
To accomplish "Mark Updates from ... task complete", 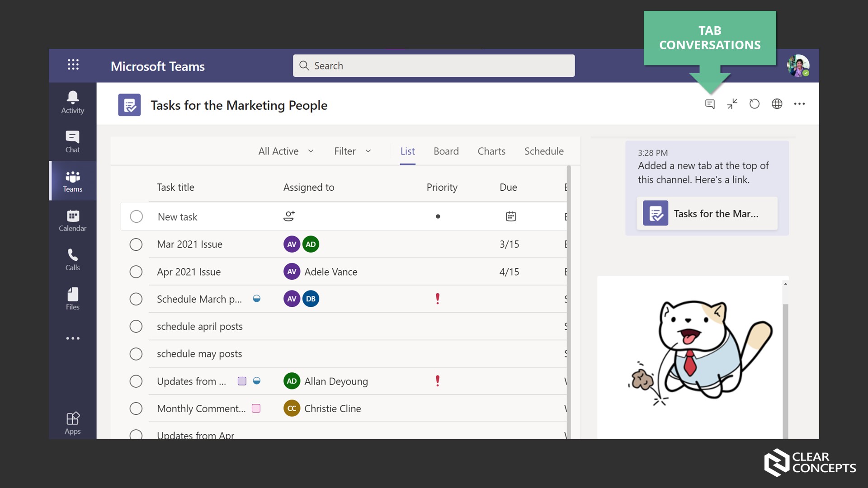I will tap(136, 381).
